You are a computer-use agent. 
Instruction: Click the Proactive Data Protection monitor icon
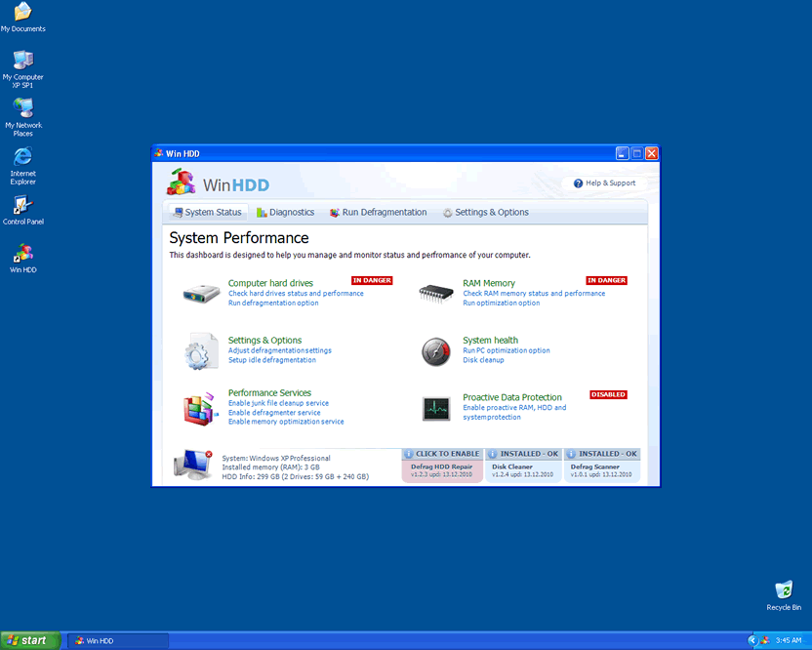tap(436, 408)
